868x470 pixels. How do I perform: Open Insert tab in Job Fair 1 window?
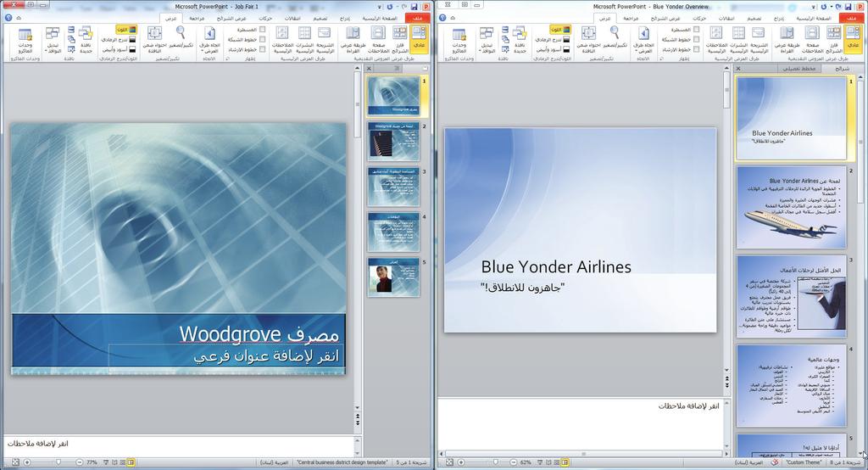click(345, 18)
